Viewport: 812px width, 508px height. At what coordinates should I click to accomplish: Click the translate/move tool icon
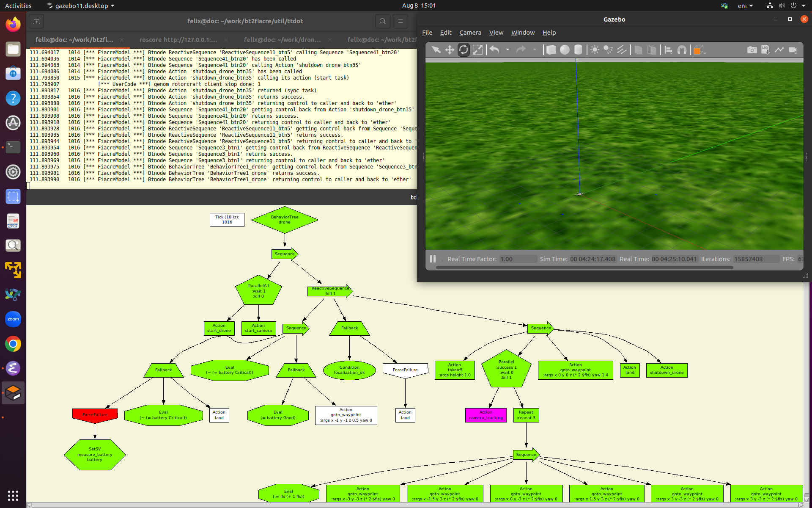pos(450,50)
